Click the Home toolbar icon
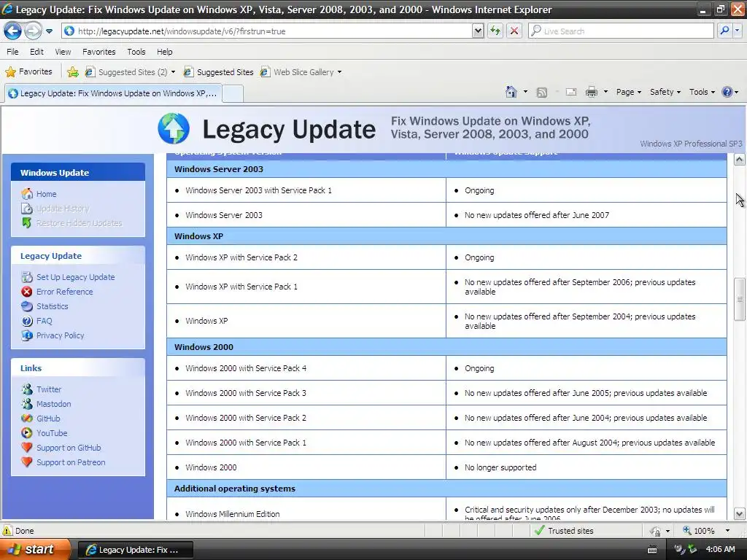This screenshot has height=560, width=747. tap(511, 92)
